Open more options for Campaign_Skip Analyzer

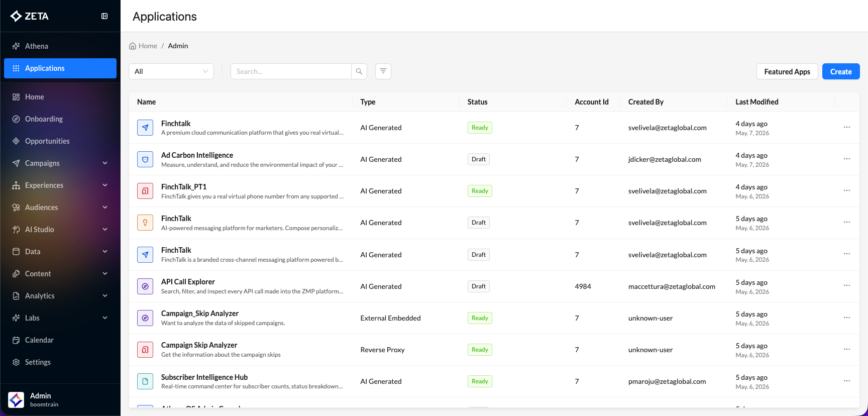[847, 318]
